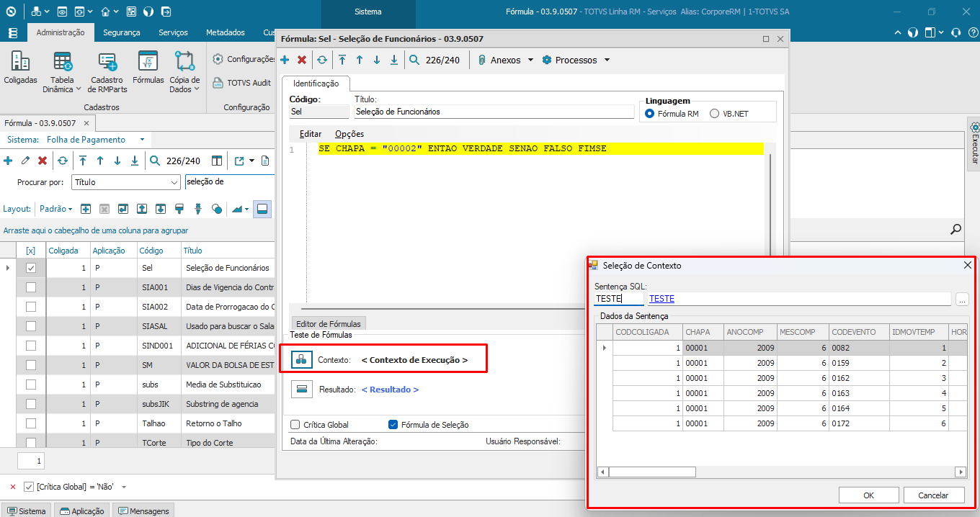Uncheck Fórmula de Seleção checkbox
The image size is (980, 517).
point(393,425)
